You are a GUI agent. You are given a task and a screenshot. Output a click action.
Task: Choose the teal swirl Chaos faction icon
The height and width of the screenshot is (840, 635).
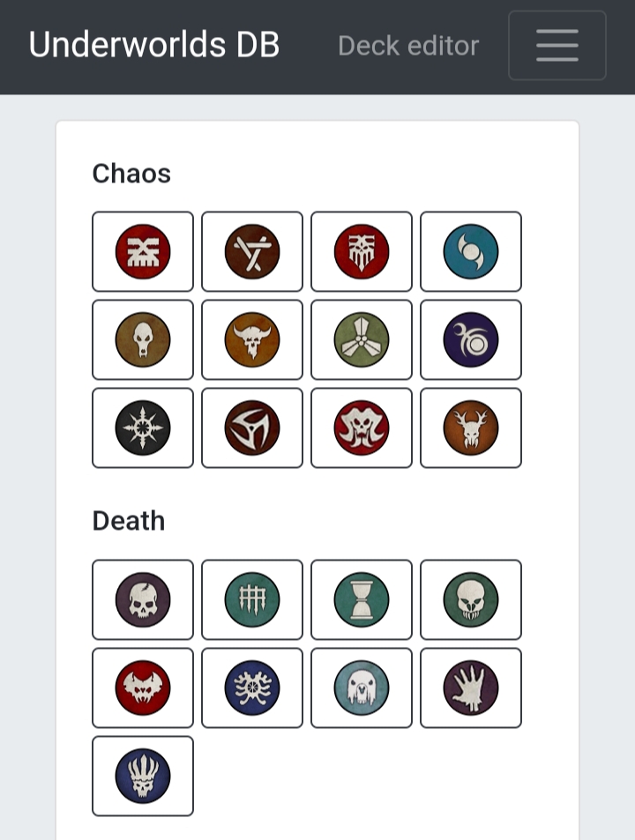[471, 251]
